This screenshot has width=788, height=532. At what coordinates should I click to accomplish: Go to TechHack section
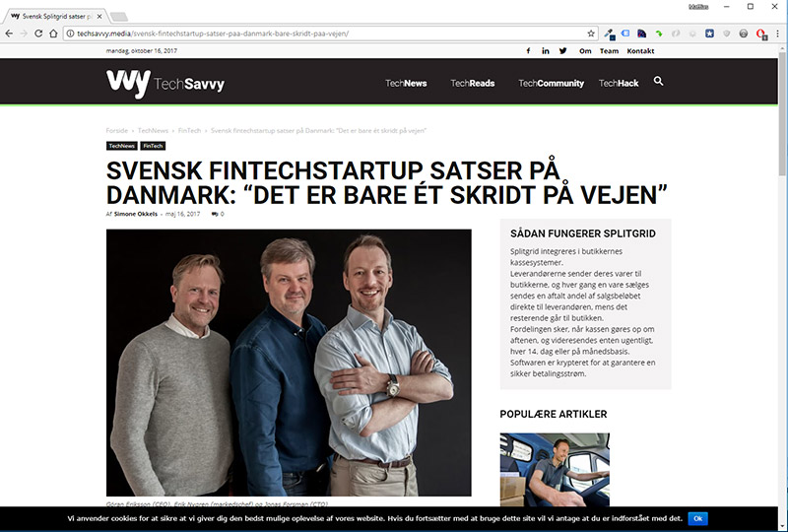tap(619, 84)
